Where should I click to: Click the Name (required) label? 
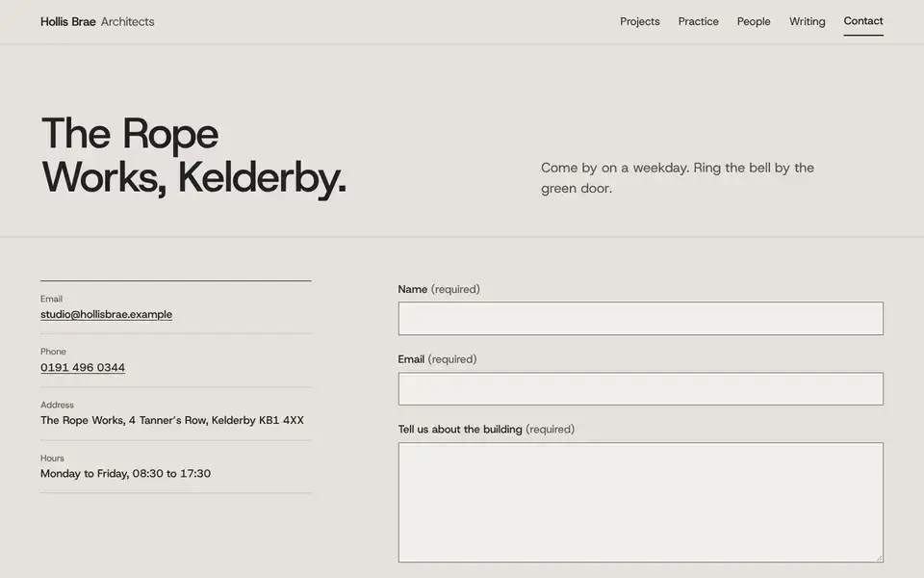pos(439,289)
